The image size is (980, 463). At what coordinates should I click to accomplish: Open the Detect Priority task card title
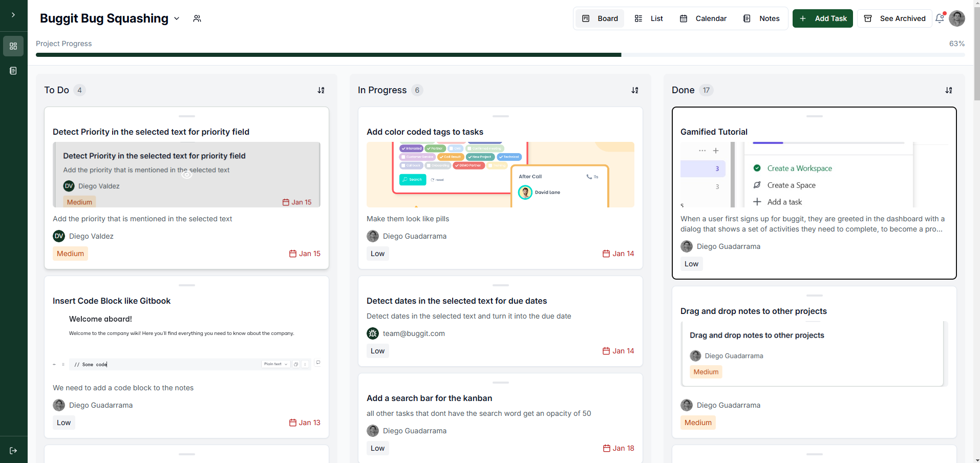[x=151, y=132]
